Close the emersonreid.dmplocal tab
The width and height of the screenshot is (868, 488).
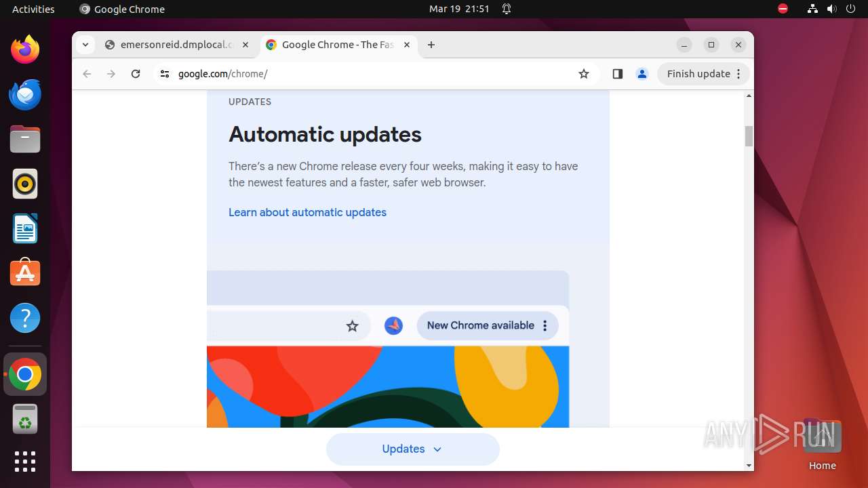pos(245,45)
